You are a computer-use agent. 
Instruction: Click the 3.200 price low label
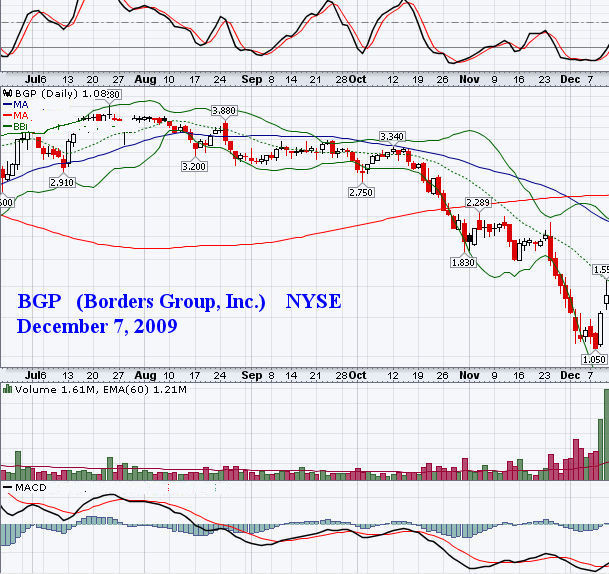click(x=194, y=167)
